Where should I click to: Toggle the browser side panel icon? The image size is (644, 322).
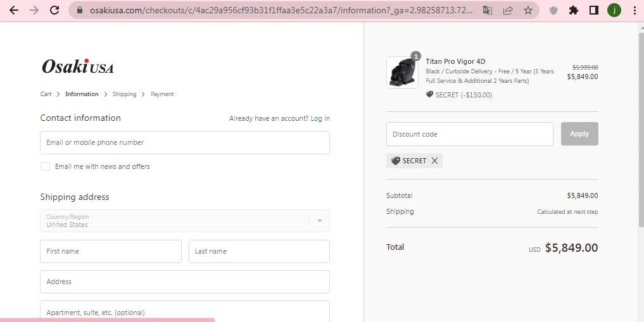point(594,10)
